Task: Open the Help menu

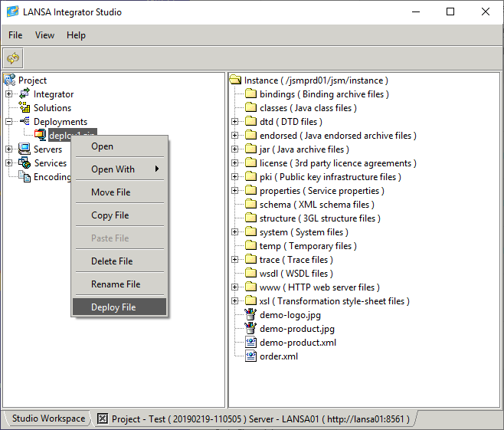Action: [76, 34]
